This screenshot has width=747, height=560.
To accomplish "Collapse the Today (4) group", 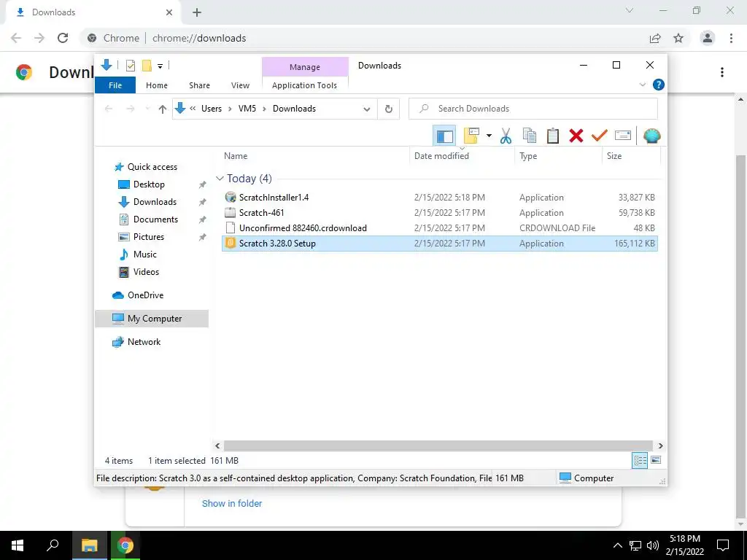I will tap(220, 179).
